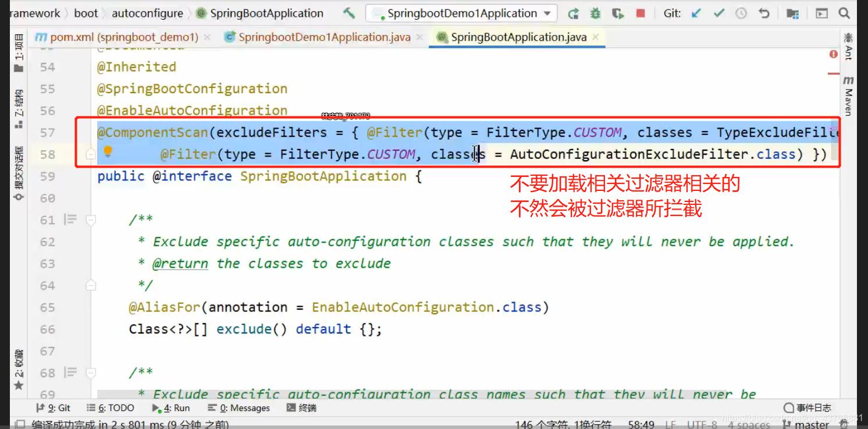This screenshot has height=429, width=868.
Task: Click the compile success status message
Action: click(130, 424)
